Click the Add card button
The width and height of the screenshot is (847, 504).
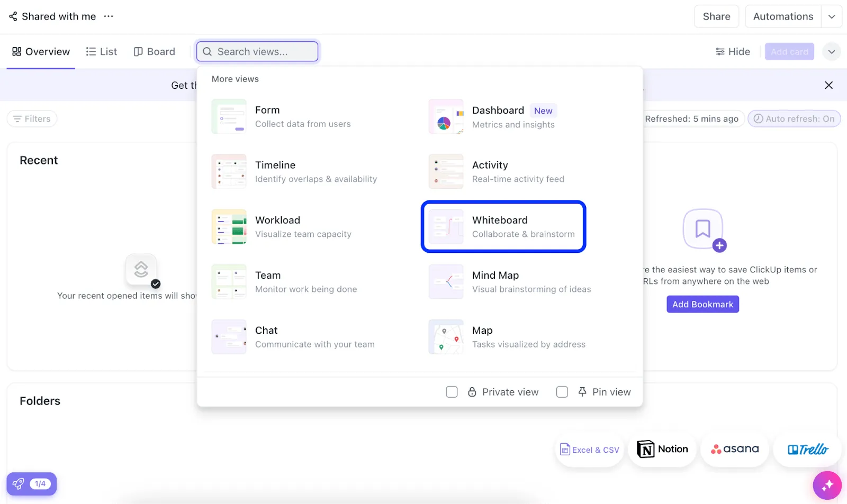click(789, 51)
